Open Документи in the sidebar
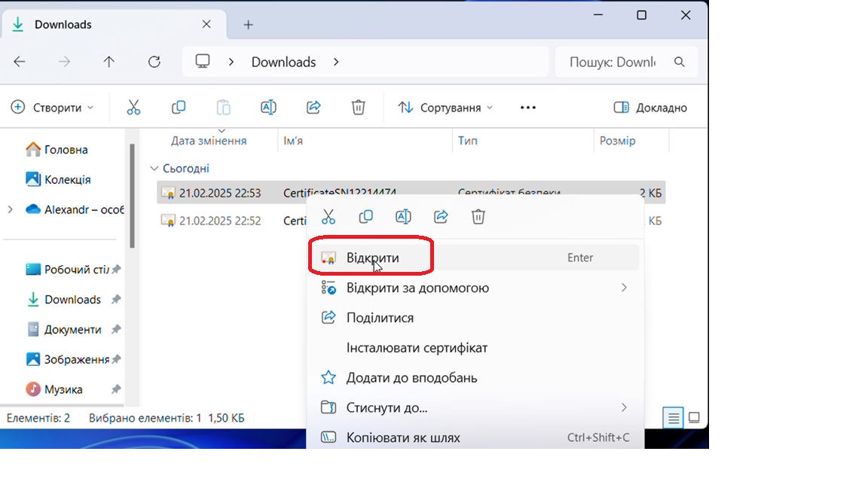The height and width of the screenshot is (488, 868). [x=72, y=329]
